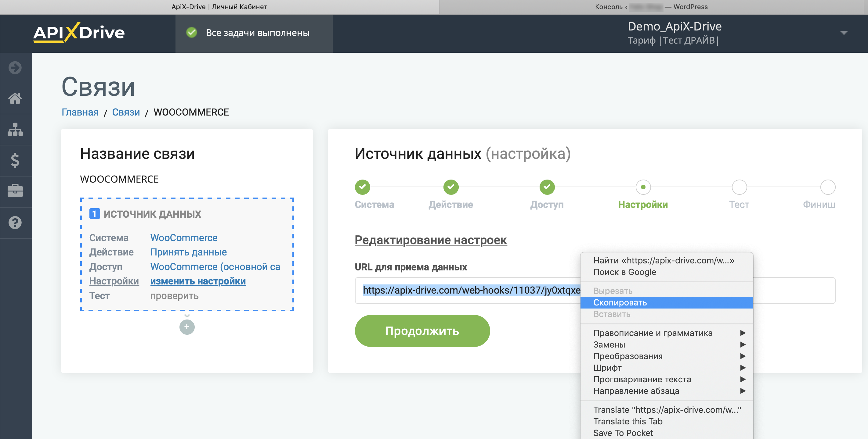The image size is (868, 439).
Task: Expand Направление абзаца submenu
Action: tap(667, 391)
